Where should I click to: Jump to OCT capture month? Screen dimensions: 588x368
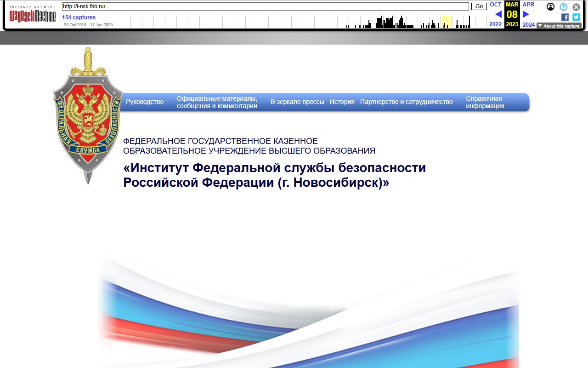point(496,5)
